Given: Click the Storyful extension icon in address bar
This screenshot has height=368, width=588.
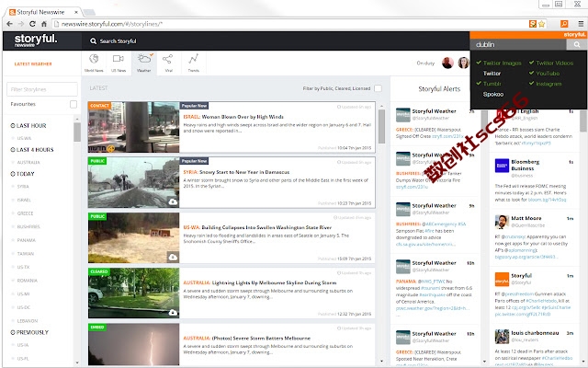Looking at the screenshot, I should pyautogui.click(x=533, y=24).
